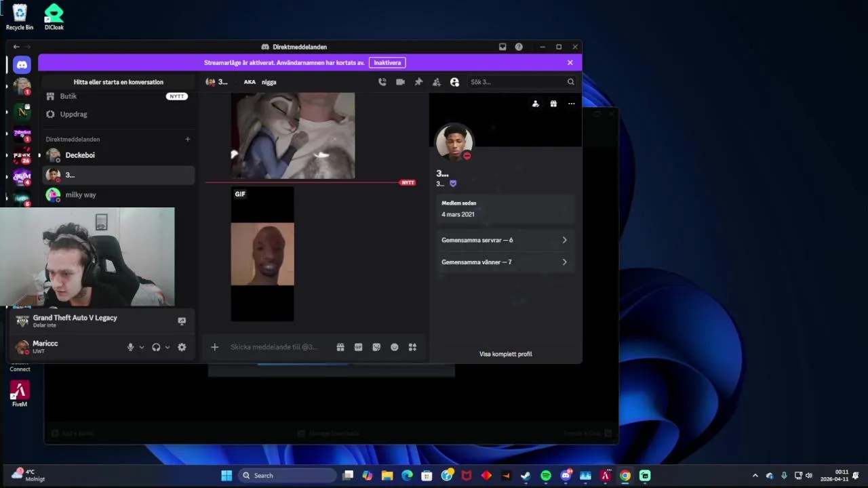Start a voice call in this DM
Screen dimensions: 868x488
pos(382,82)
